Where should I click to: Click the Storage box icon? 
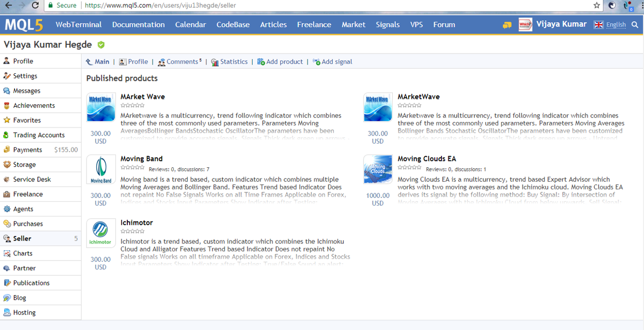6,164
